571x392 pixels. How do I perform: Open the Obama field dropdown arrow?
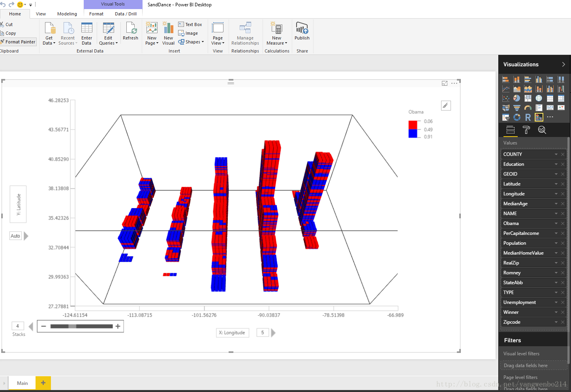click(x=556, y=223)
